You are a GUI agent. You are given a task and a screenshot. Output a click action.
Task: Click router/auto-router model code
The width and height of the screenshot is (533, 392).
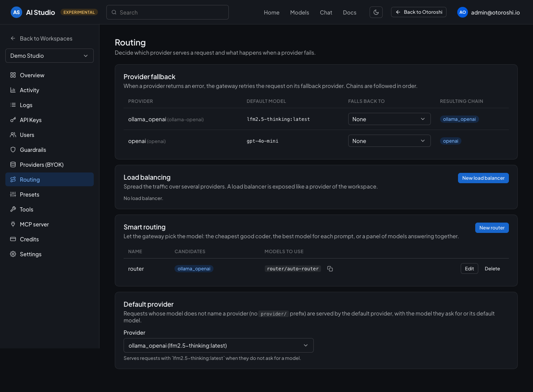(x=293, y=268)
